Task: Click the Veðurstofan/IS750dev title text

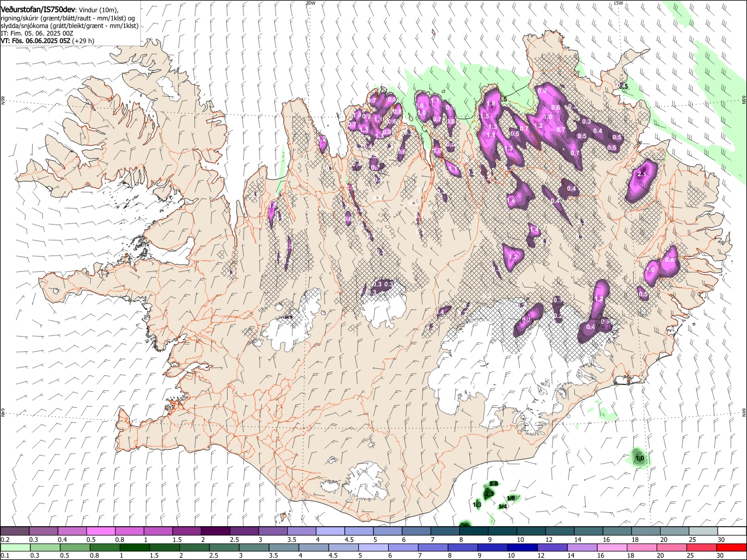Action: (37, 9)
